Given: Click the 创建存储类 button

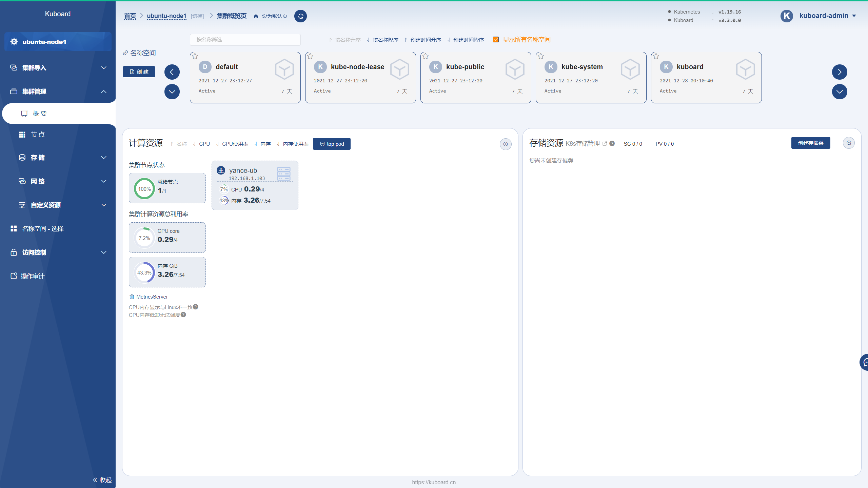Looking at the screenshot, I should coord(811,143).
